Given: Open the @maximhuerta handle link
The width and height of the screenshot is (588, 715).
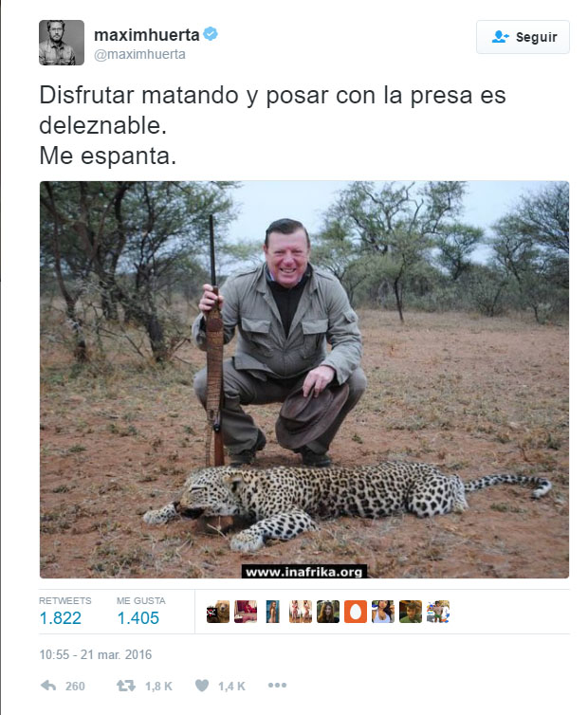Looking at the screenshot, I should tap(139, 54).
